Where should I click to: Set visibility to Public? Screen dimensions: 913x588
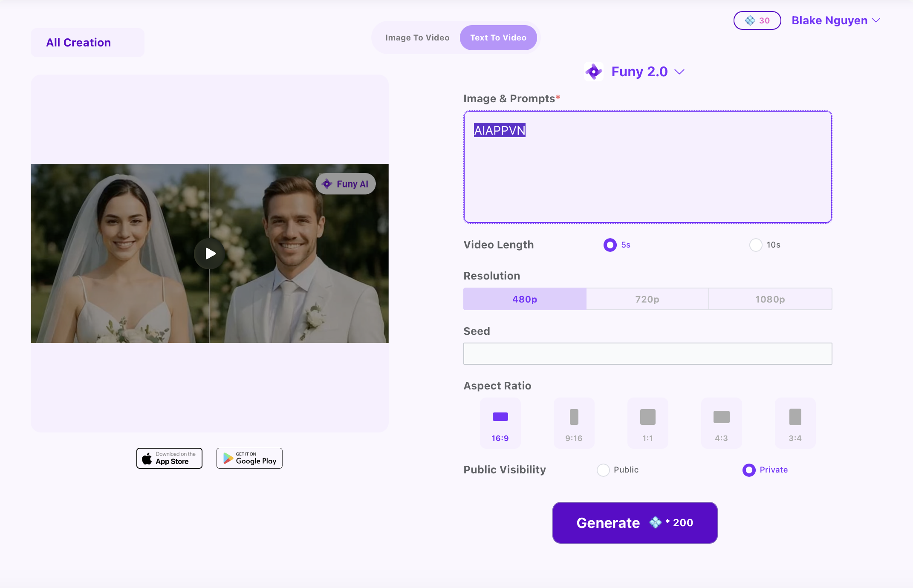603,470
